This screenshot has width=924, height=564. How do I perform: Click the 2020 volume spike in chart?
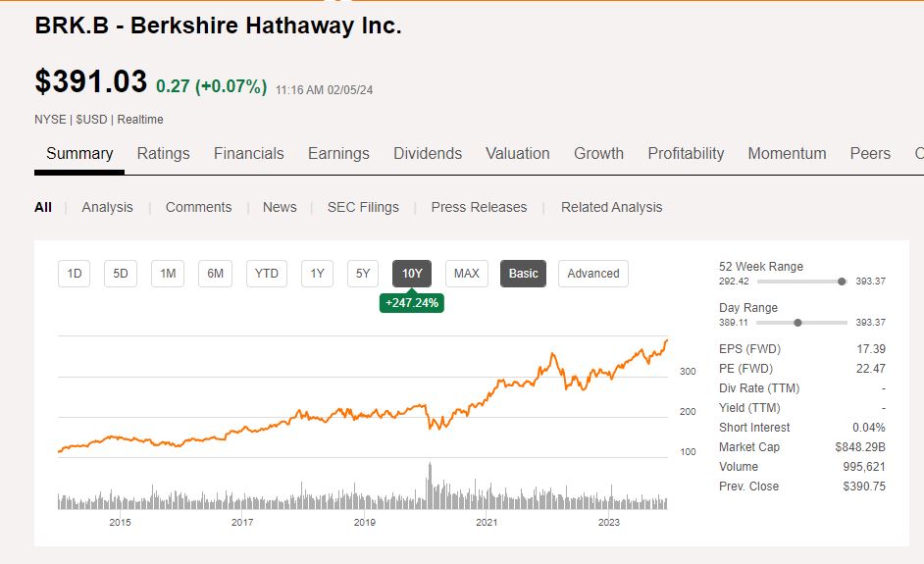tap(429, 487)
